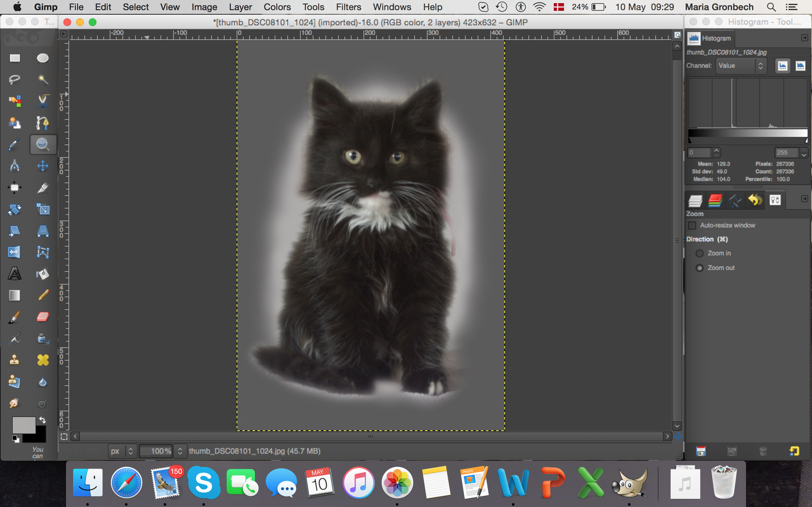Open the Filters menu
812x507 pixels.
click(348, 7)
